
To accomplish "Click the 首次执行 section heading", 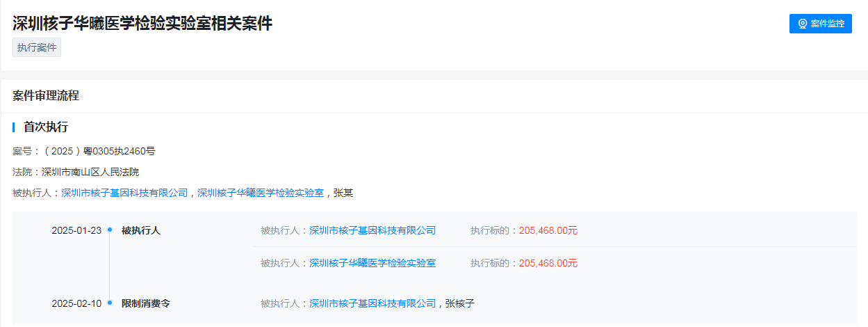I will 46,127.
